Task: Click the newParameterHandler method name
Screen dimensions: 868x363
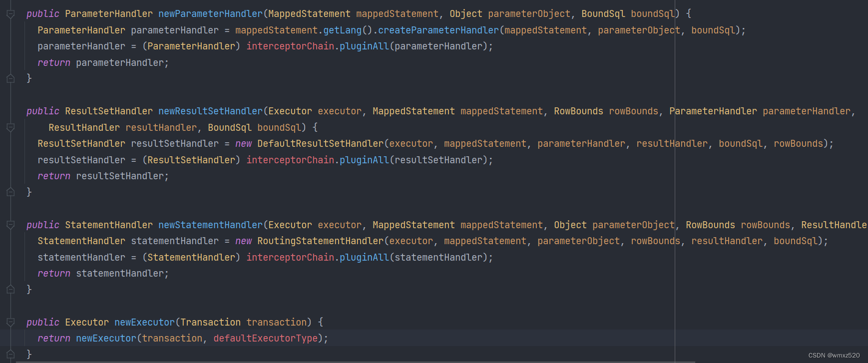Action: tap(210, 14)
